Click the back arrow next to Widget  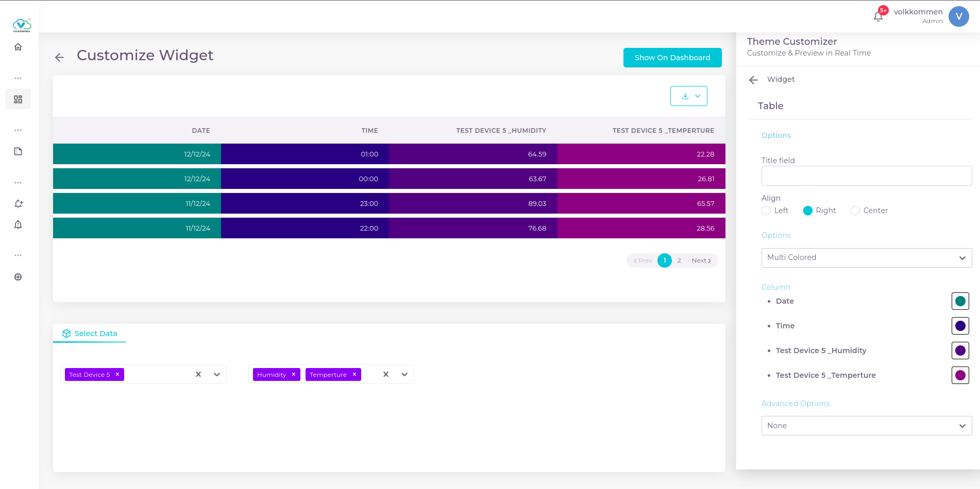coord(753,80)
